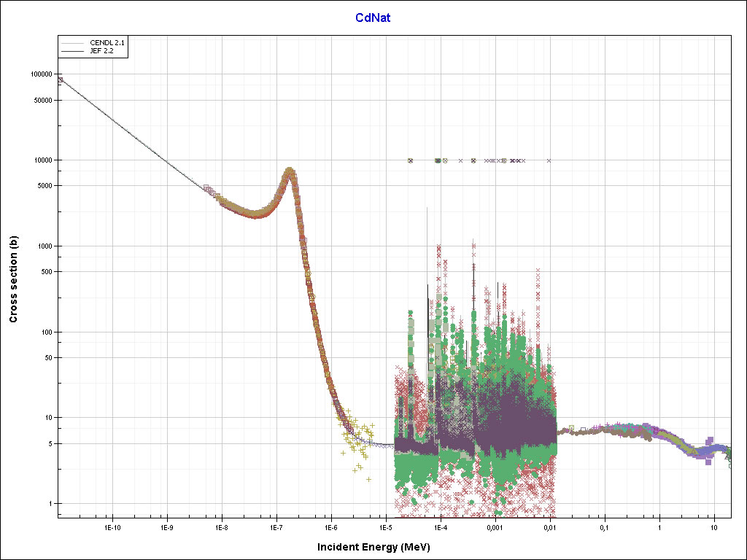Screen dimensions: 747x560
Task: Click the Incident Energy (MeV) axis label
Action: coord(379,547)
